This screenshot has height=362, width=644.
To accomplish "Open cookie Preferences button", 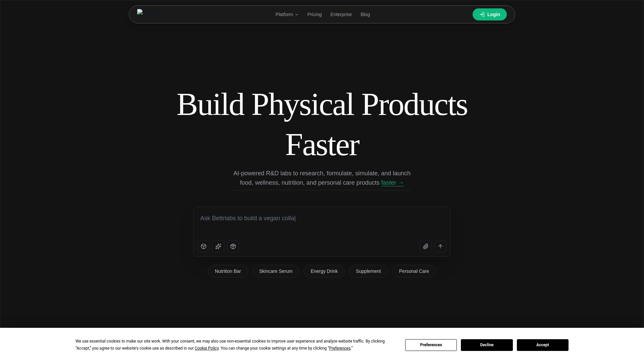I will coord(431,345).
